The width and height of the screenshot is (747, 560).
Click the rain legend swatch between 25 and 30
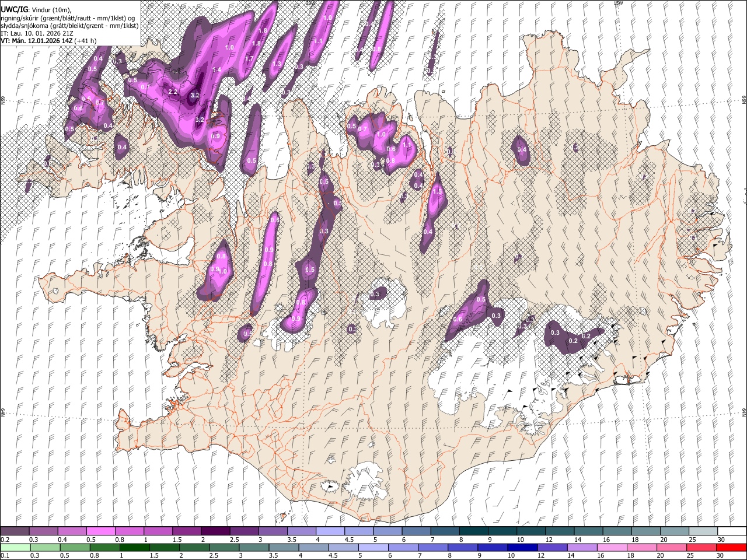[x=701, y=547]
